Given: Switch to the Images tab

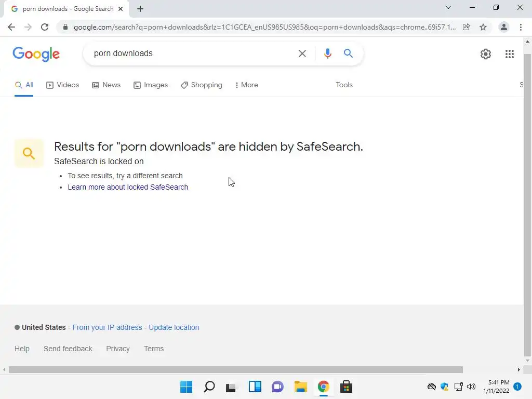Looking at the screenshot, I should pos(151,85).
